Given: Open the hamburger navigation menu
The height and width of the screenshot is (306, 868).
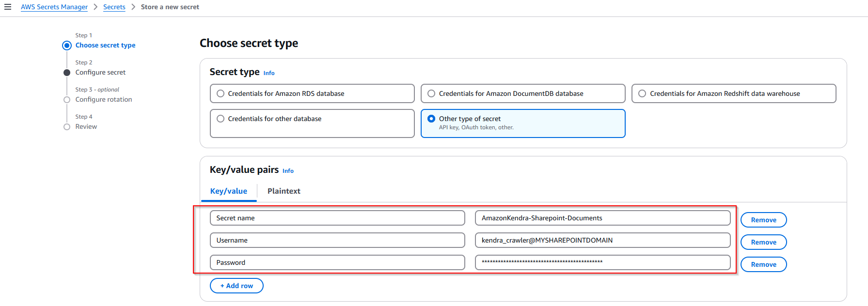Looking at the screenshot, I should (x=8, y=7).
